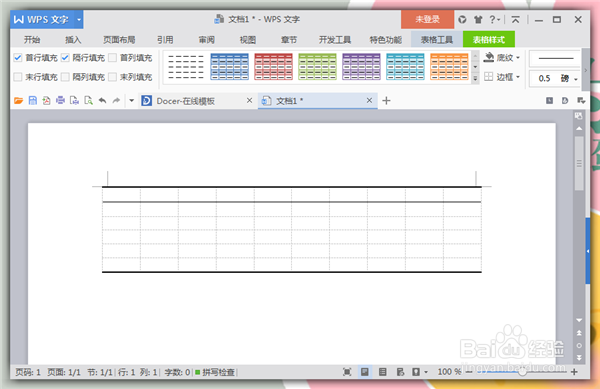
Task: Zoom out with the minus icon
Action: 469,372
